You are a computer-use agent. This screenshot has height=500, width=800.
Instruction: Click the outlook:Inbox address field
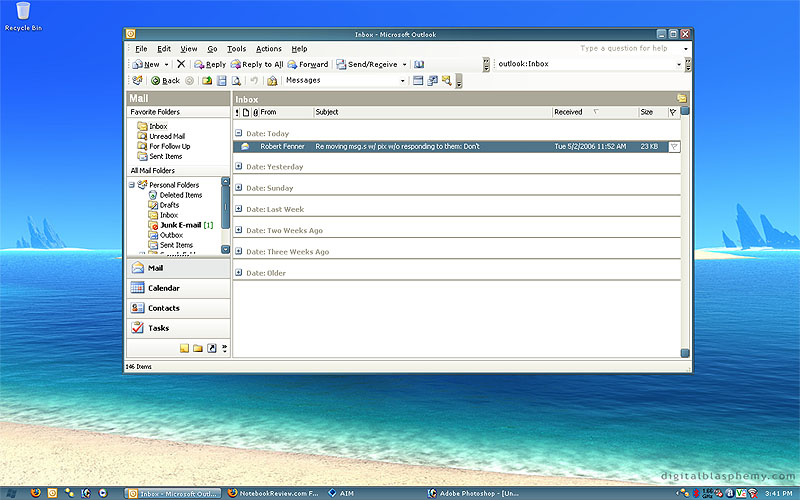click(x=585, y=64)
